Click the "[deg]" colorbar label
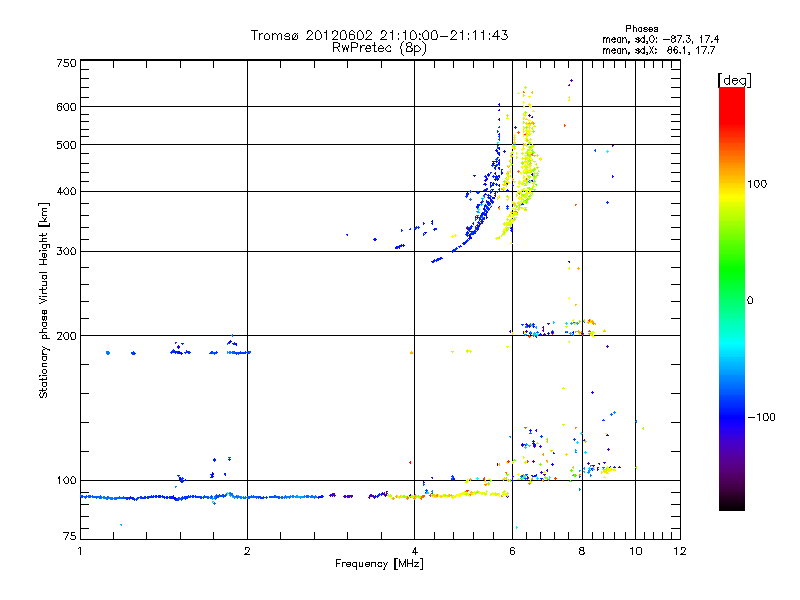The height and width of the screenshot is (600, 800). pyautogui.click(x=734, y=80)
